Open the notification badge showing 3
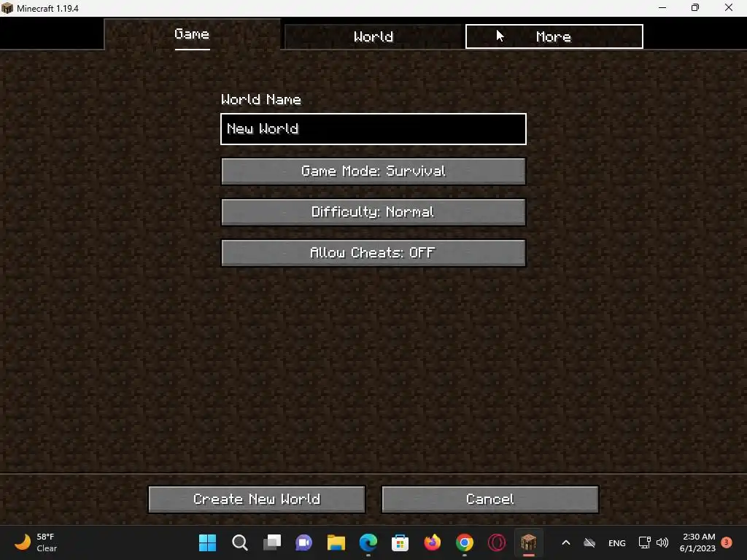This screenshot has width=747, height=560. 727,542
